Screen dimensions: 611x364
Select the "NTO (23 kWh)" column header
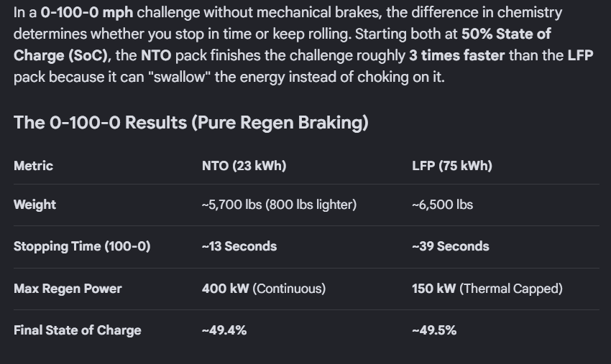244,166
